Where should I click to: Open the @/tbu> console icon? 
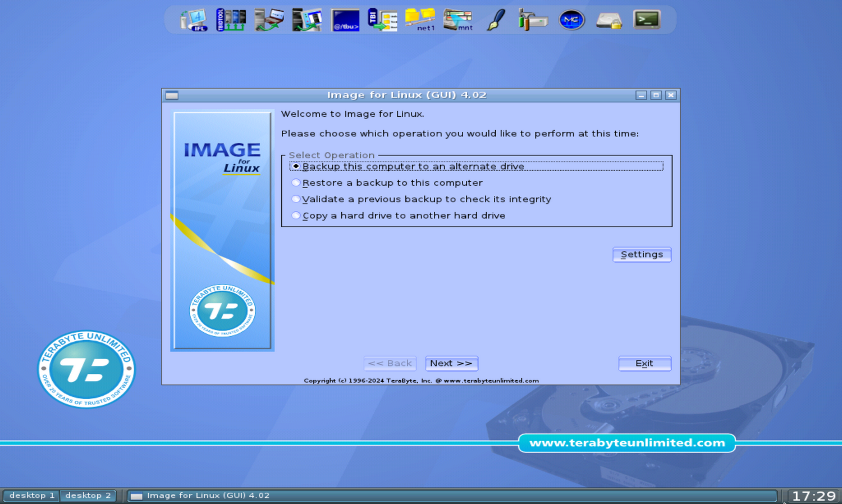click(x=345, y=20)
